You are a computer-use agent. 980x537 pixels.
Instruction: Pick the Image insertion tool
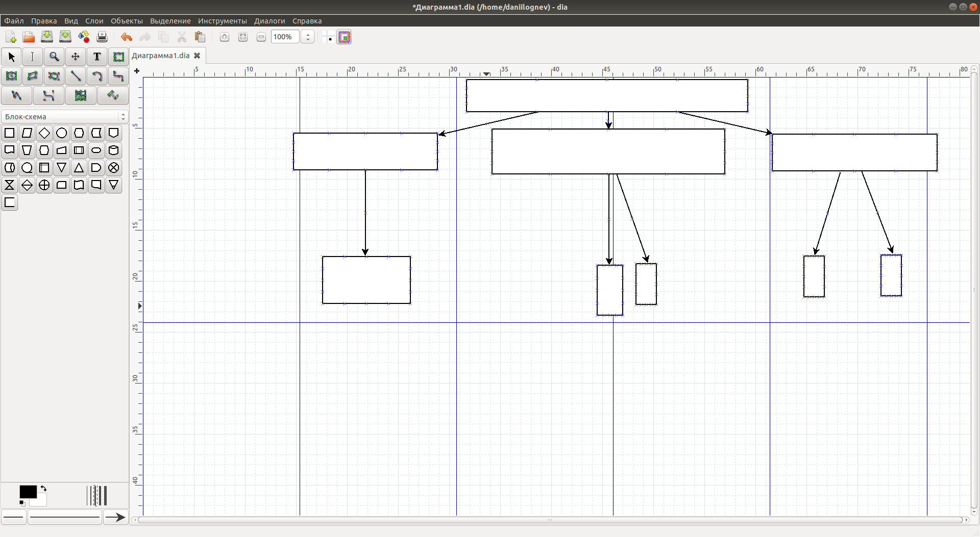point(81,95)
